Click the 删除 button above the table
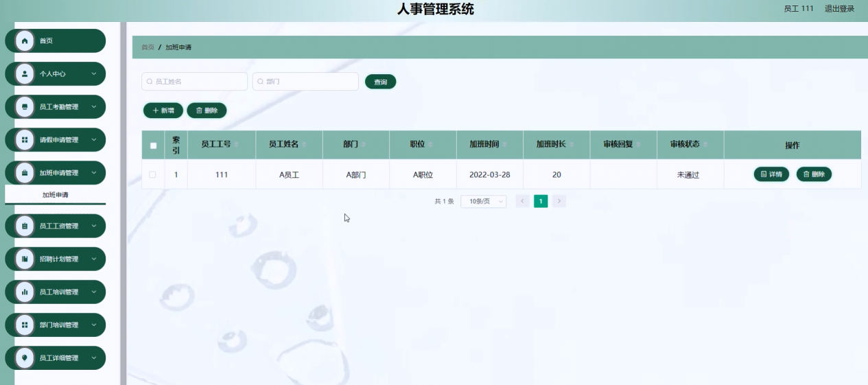Viewport: 868px width, 385px height. tap(207, 110)
